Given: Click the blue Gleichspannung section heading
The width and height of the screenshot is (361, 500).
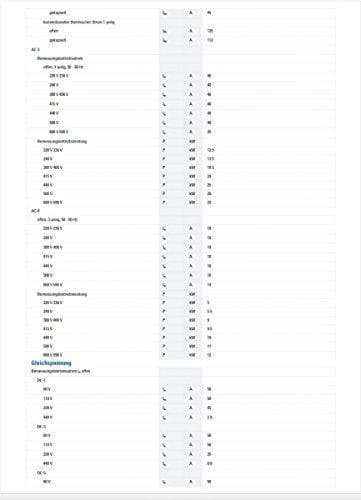Looking at the screenshot, I should 51,363.
